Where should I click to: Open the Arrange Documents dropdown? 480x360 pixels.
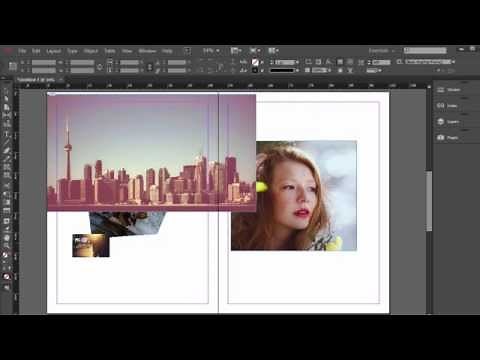[274, 51]
